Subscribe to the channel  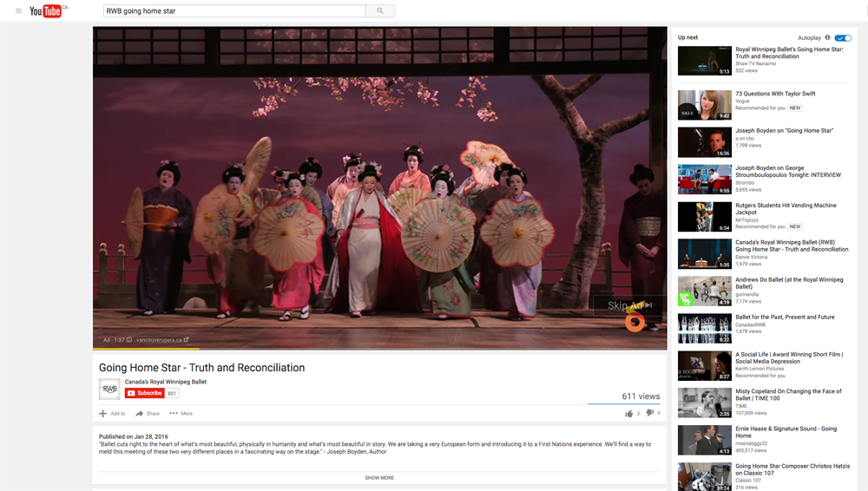click(x=144, y=393)
